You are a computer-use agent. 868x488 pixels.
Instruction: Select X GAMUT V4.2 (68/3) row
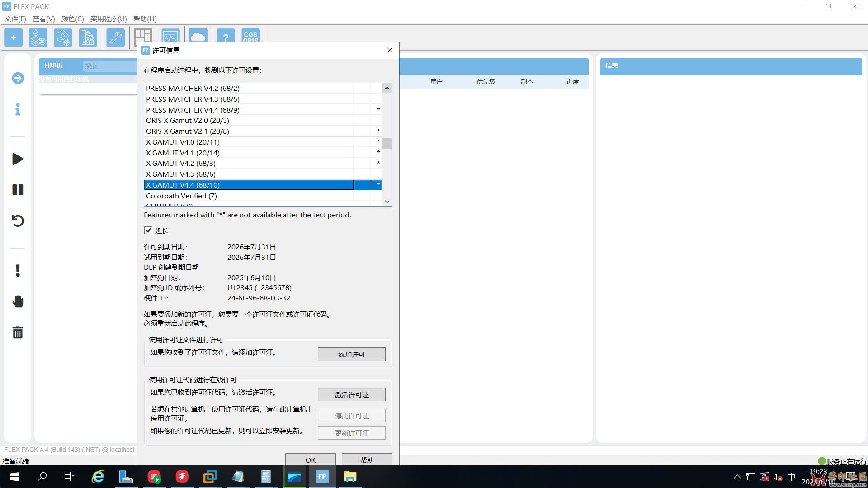point(263,163)
